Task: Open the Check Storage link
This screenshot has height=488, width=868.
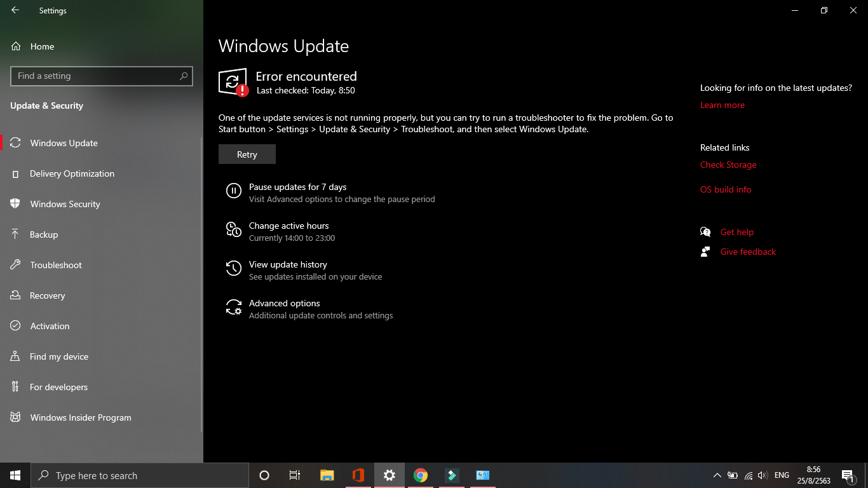Action: pos(728,165)
